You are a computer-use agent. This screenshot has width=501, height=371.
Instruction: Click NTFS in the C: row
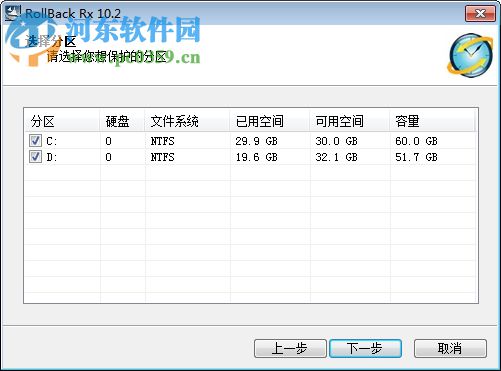[x=162, y=141]
